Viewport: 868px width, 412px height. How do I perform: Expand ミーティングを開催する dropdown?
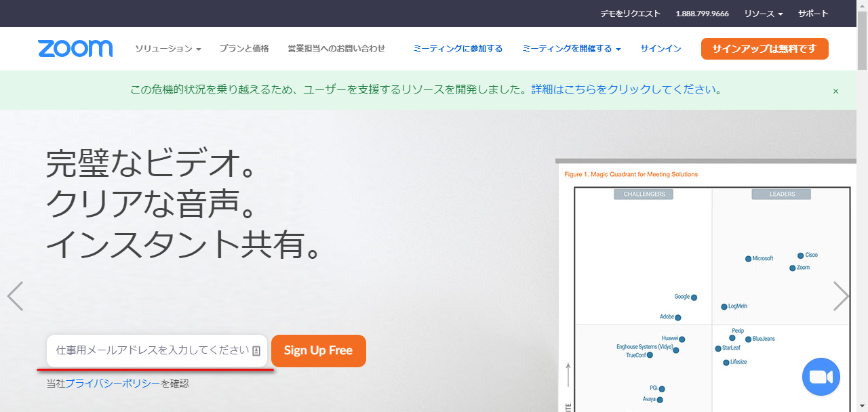pos(572,49)
